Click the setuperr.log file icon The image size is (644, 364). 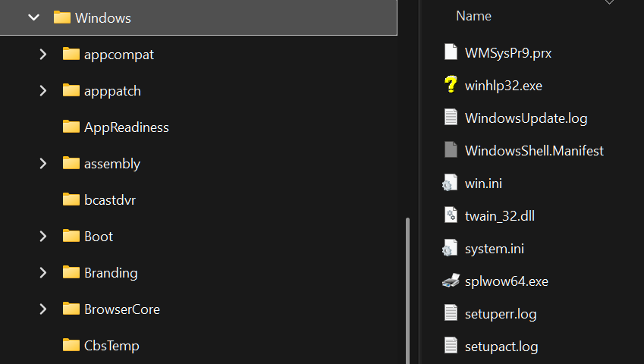pos(451,312)
